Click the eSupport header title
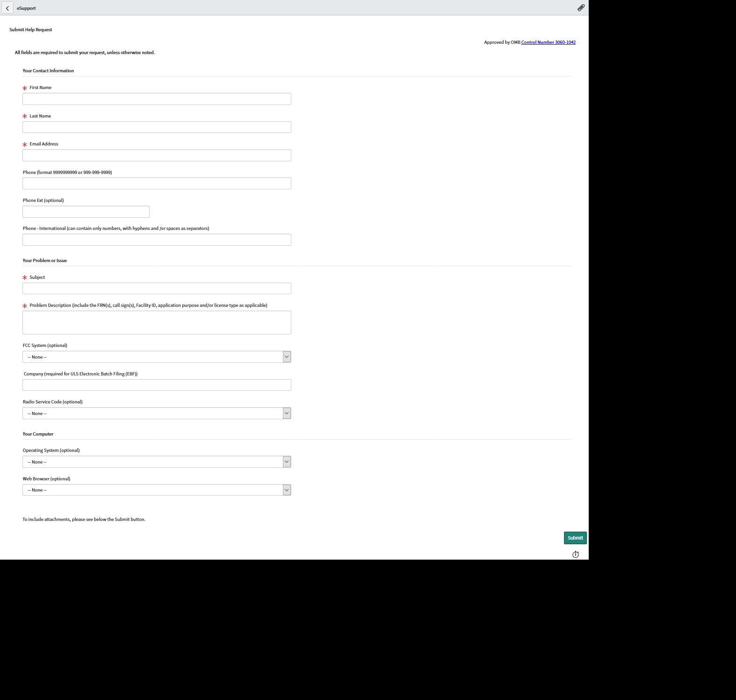736x700 pixels. click(26, 8)
